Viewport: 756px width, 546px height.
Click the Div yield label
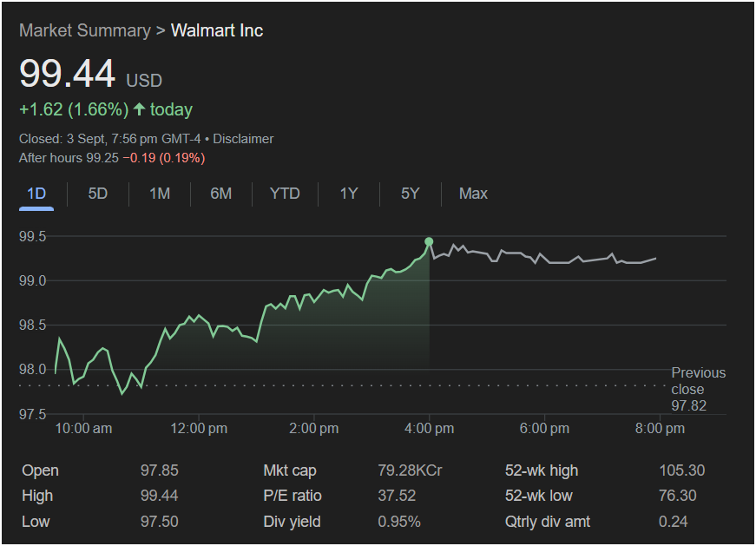[292, 522]
